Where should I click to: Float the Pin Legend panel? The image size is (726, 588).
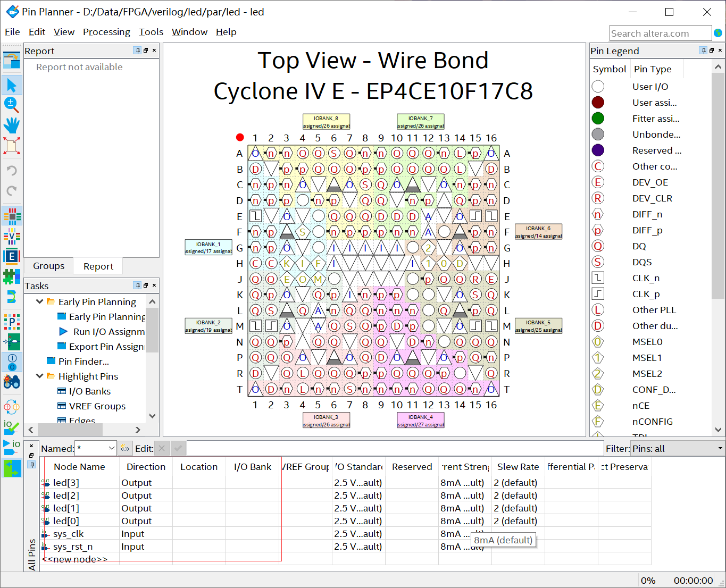(712, 51)
